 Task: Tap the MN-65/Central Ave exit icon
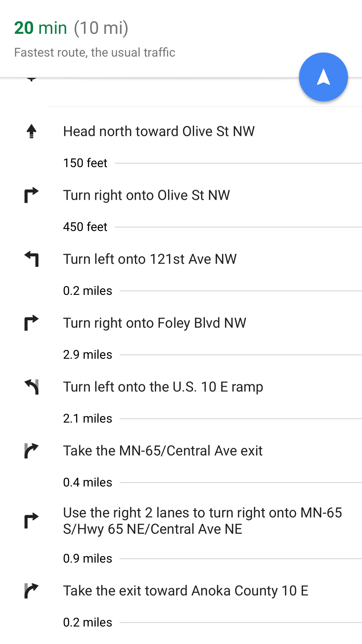pyautogui.click(x=31, y=451)
